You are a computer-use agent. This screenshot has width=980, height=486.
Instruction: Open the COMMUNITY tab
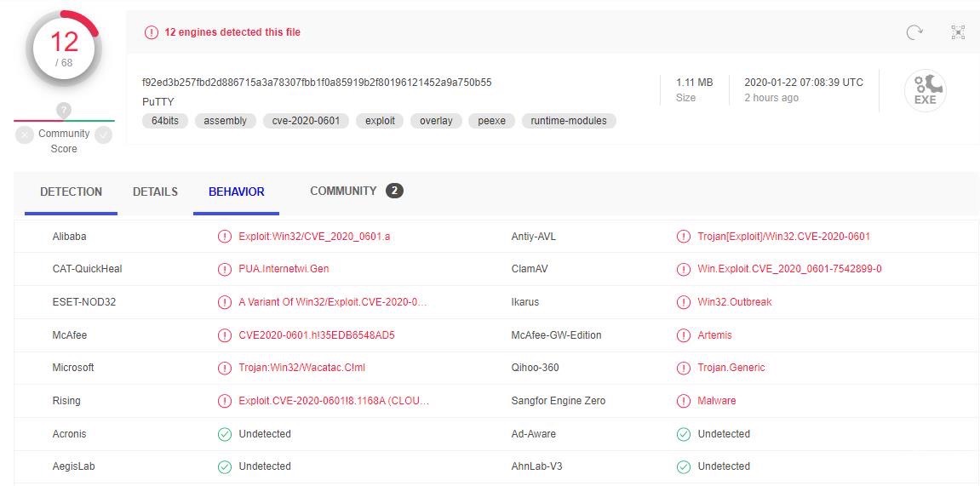(x=343, y=191)
